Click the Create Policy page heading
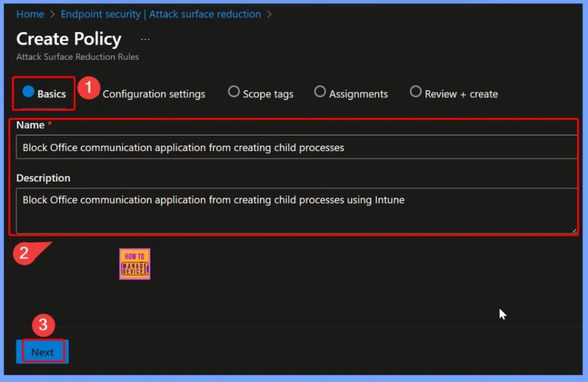Image resolution: width=588 pixels, height=382 pixels. point(69,39)
